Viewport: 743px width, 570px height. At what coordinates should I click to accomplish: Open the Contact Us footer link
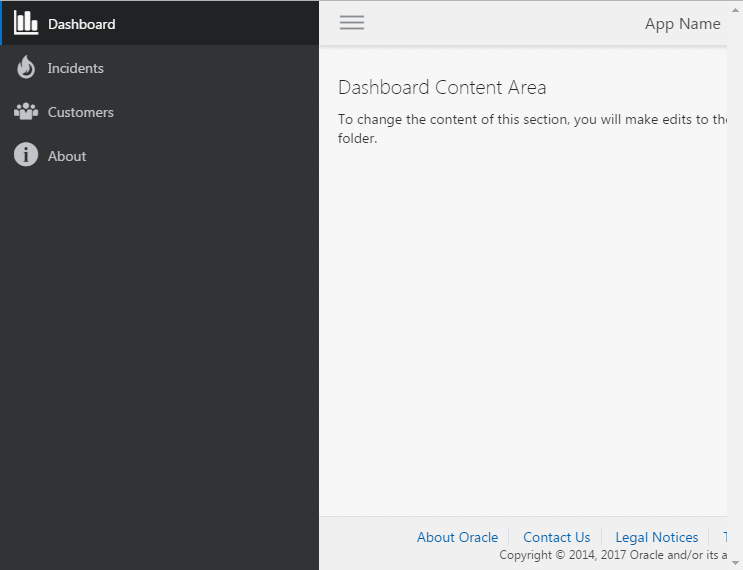pyautogui.click(x=556, y=537)
